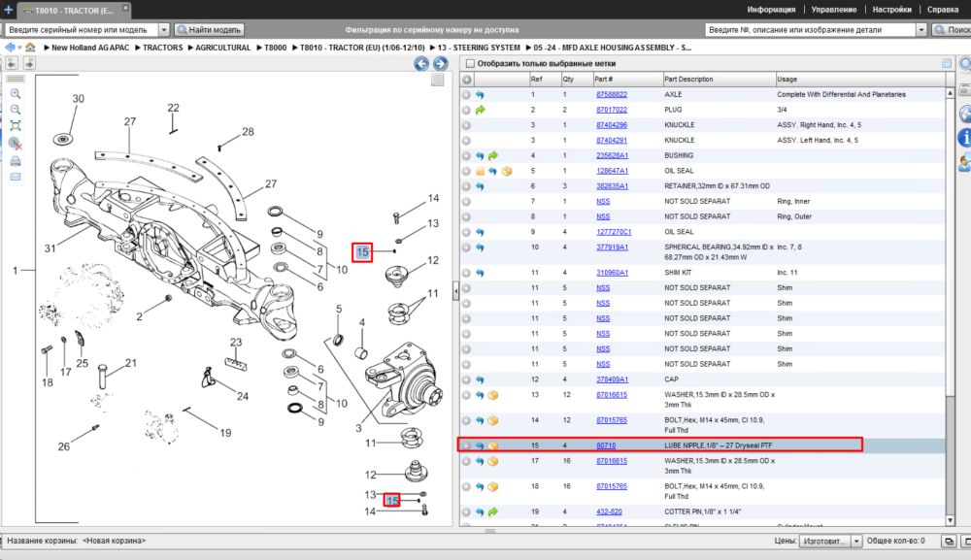This screenshot has height=560, width=971.
Task: Click the new tab plus icon
Action: click(x=8, y=10)
